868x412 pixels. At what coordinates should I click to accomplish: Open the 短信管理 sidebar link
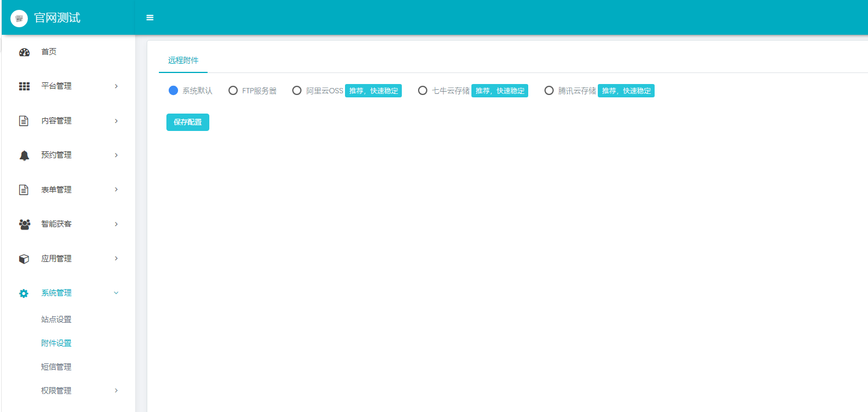[x=56, y=367]
